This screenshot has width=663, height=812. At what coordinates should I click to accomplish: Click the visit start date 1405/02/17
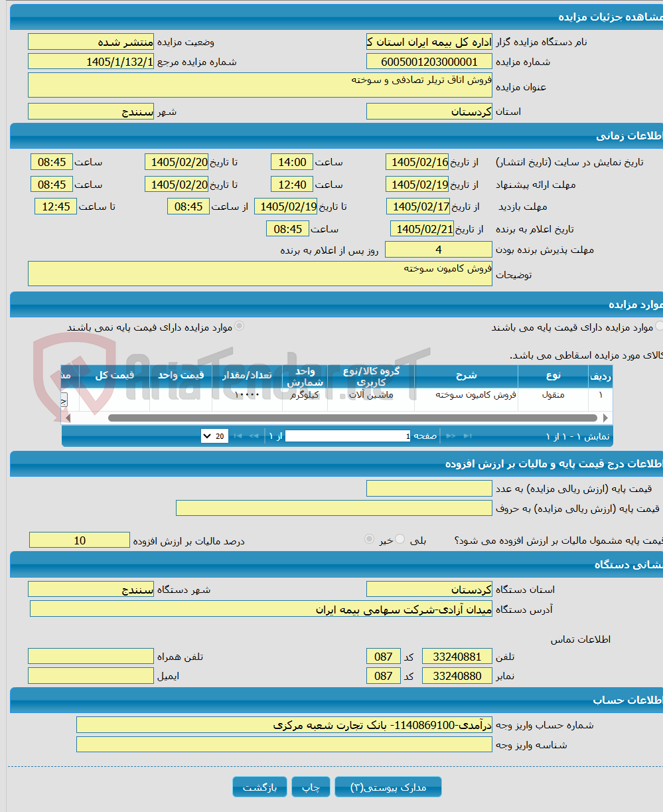(418, 206)
